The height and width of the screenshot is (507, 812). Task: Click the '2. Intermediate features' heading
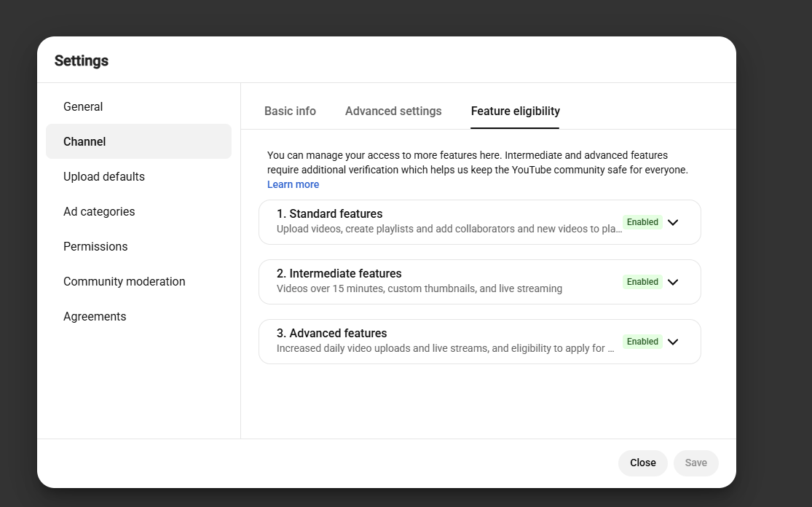[339, 273]
